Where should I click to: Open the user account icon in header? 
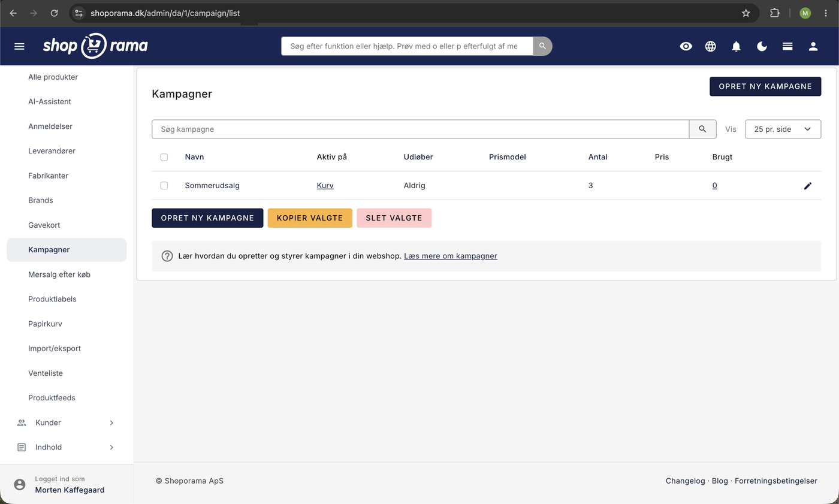pyautogui.click(x=813, y=46)
